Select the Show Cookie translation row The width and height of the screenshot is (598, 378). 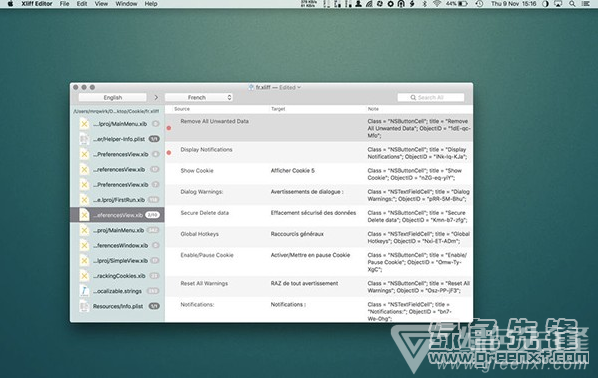tap(319, 174)
